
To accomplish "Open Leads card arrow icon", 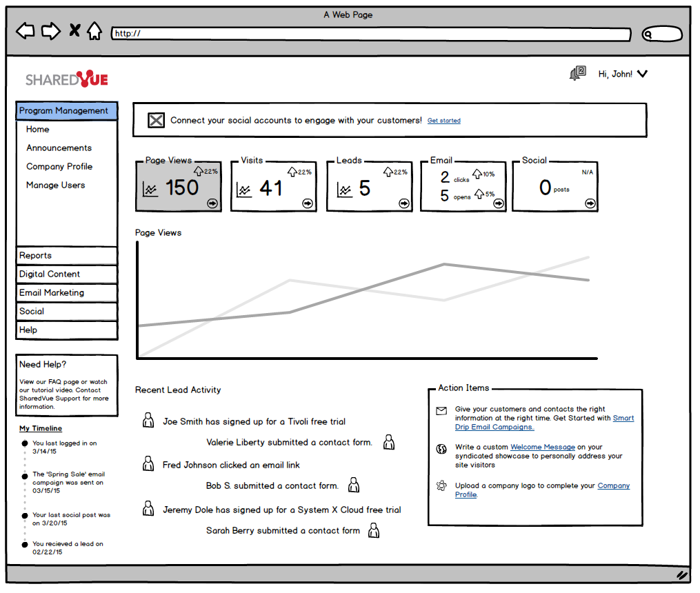I will click(x=404, y=203).
